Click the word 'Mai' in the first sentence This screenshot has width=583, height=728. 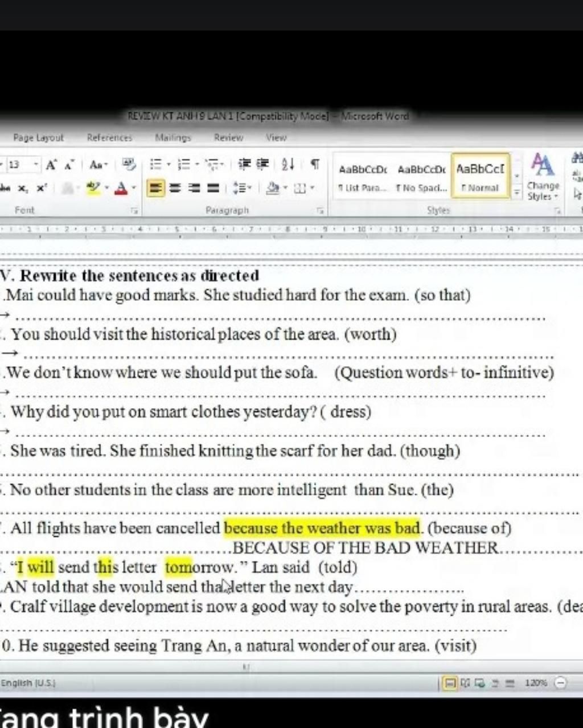pos(20,295)
